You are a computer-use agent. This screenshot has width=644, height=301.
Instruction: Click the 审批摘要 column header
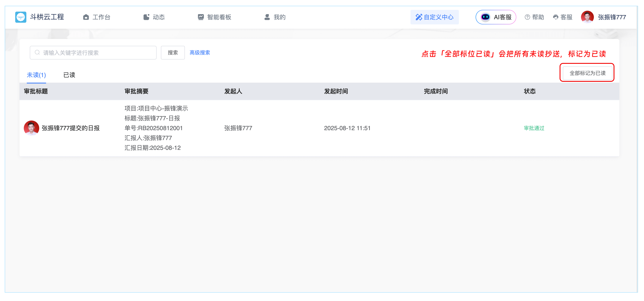coord(136,91)
